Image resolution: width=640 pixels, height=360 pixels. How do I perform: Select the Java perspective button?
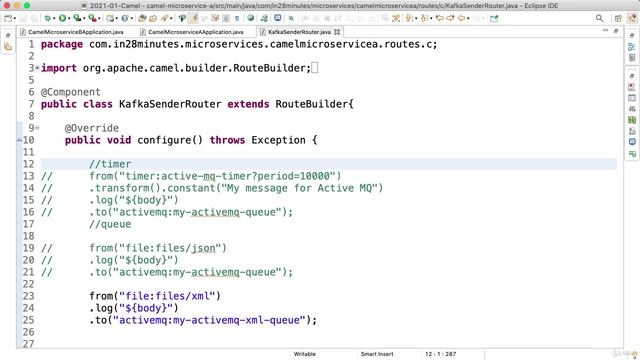[632, 18]
